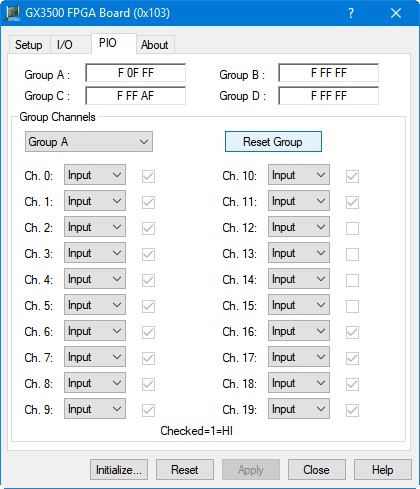Open the Ch. 7 direction dropdown

[95, 356]
